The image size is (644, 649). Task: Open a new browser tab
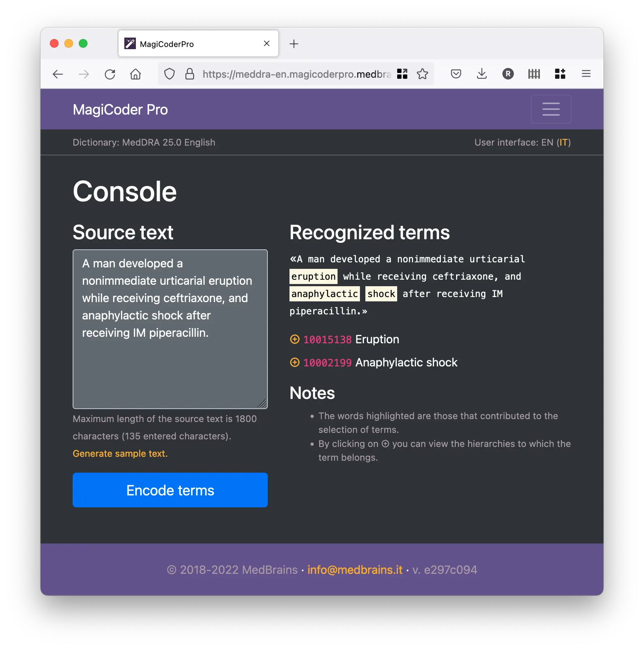coord(294,44)
